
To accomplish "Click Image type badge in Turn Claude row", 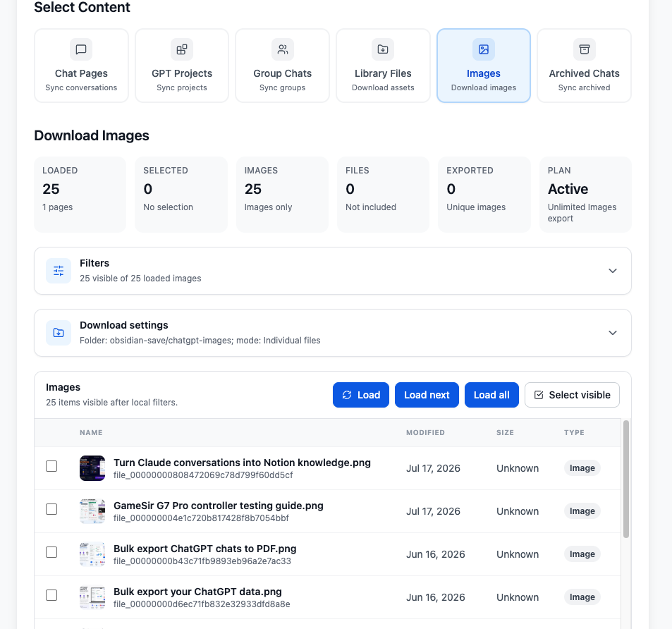I will [582, 468].
